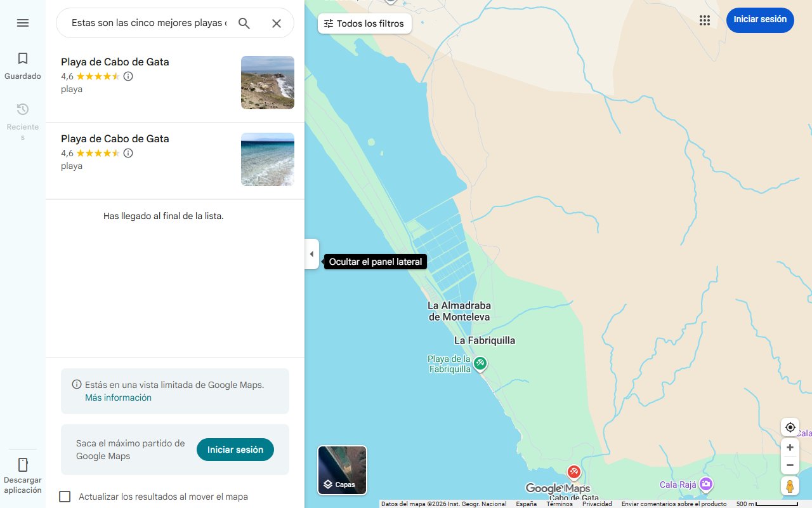Click the Playa de Cabo de Gata photo thumbnail
The height and width of the screenshot is (508, 812).
point(267,83)
